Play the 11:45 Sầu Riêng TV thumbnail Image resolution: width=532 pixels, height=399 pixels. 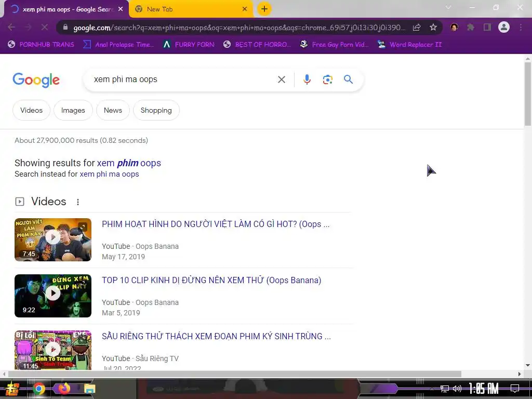pyautogui.click(x=53, y=350)
